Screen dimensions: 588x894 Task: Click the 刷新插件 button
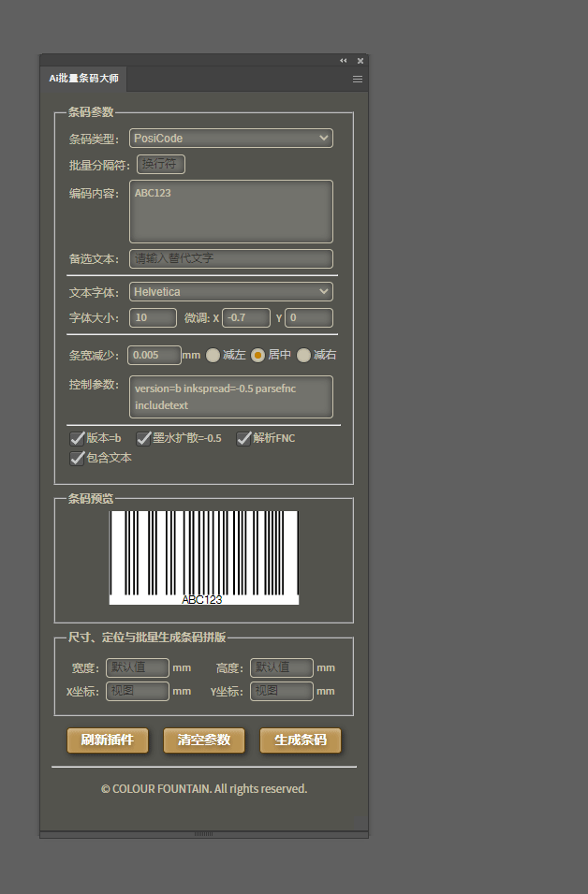[108, 740]
